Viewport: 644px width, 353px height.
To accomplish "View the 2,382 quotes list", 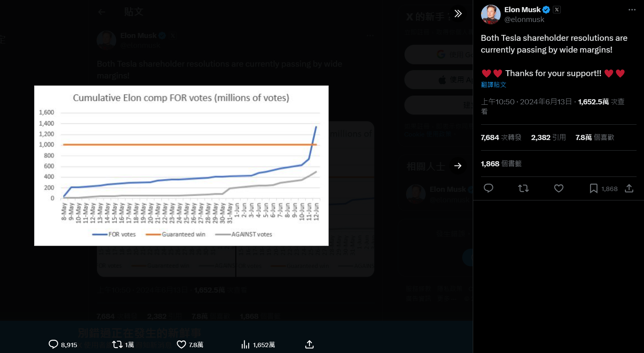I will point(548,137).
